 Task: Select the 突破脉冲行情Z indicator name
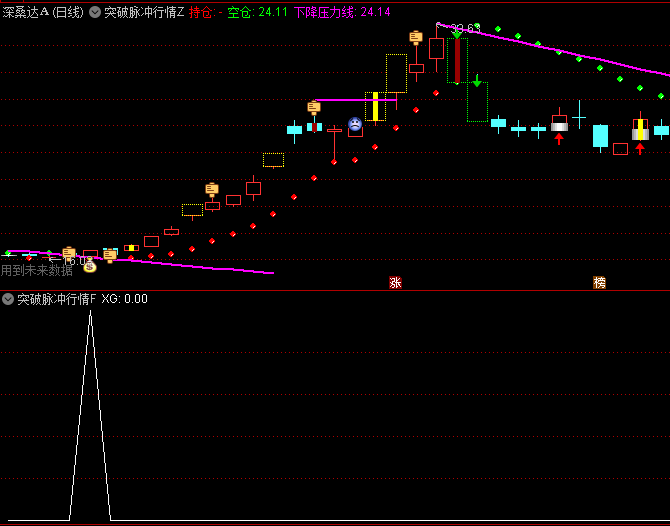point(144,12)
